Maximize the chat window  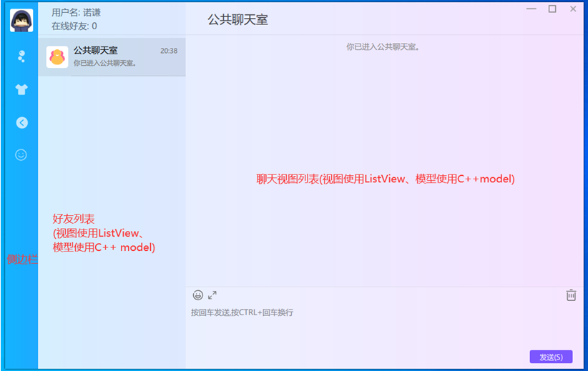(552, 9)
